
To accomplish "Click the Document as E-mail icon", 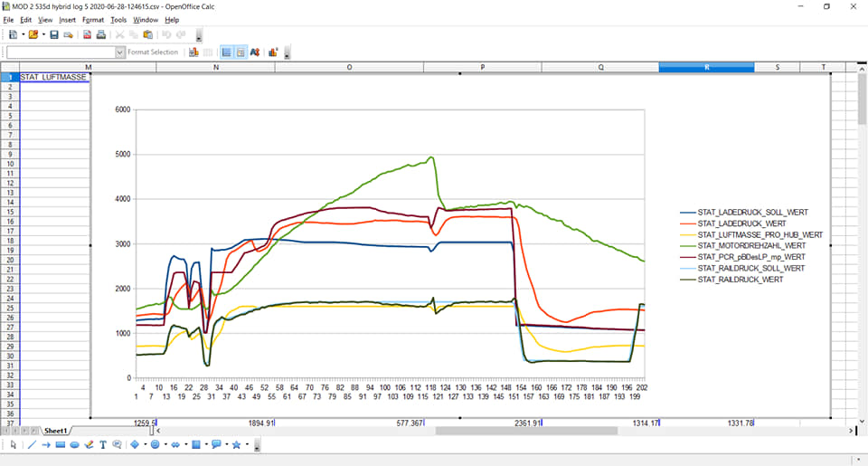I will click(x=68, y=34).
